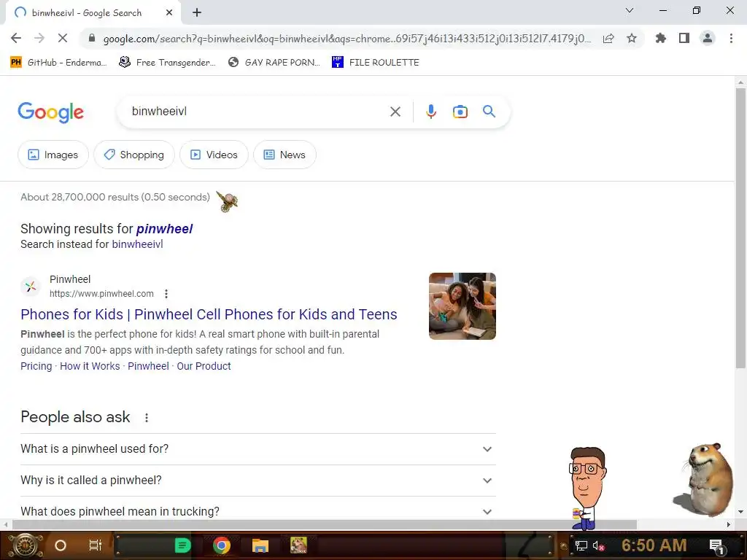Click the forward navigation arrow
The image size is (747, 560).
coord(39,38)
